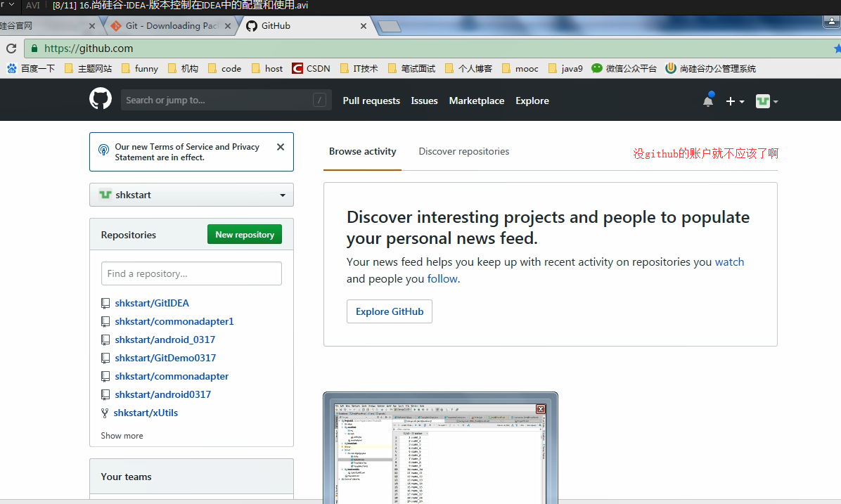This screenshot has width=841, height=504.
Task: Click the New repository button
Action: [245, 234]
